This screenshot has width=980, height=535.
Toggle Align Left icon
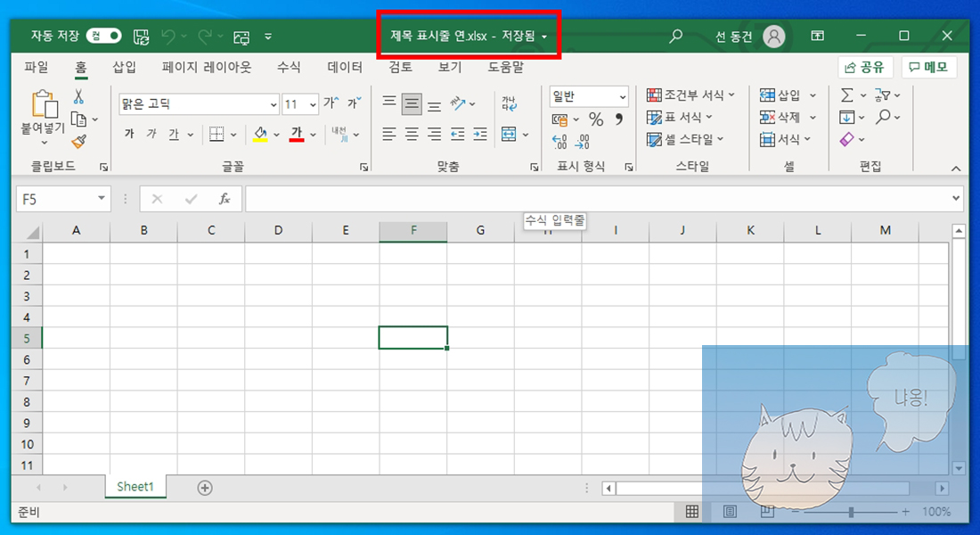pyautogui.click(x=388, y=134)
